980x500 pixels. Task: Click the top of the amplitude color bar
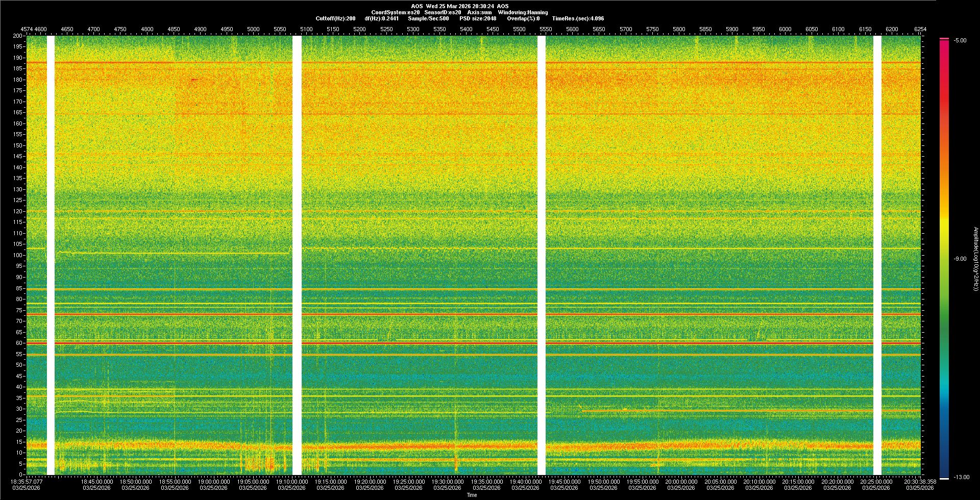944,40
